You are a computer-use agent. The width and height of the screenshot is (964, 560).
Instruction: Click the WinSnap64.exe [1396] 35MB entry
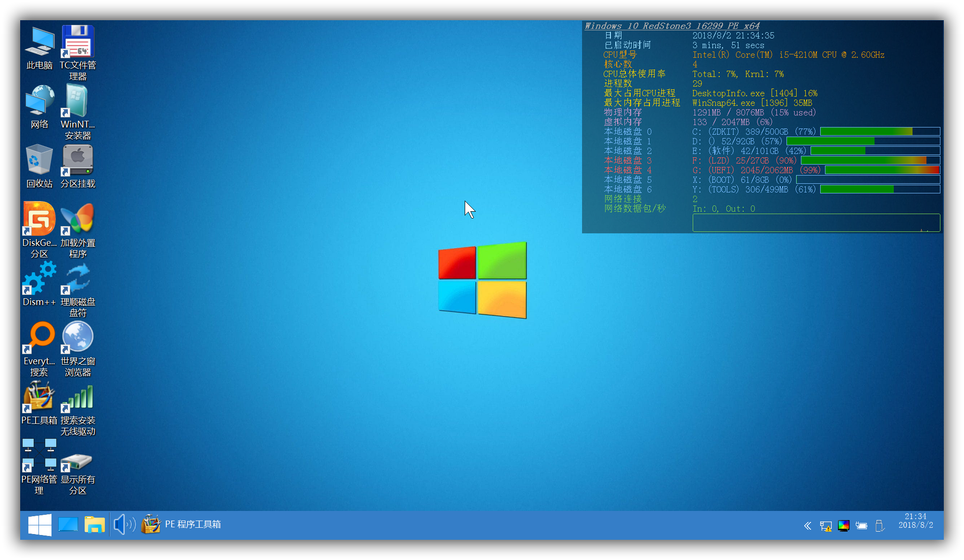(x=752, y=103)
